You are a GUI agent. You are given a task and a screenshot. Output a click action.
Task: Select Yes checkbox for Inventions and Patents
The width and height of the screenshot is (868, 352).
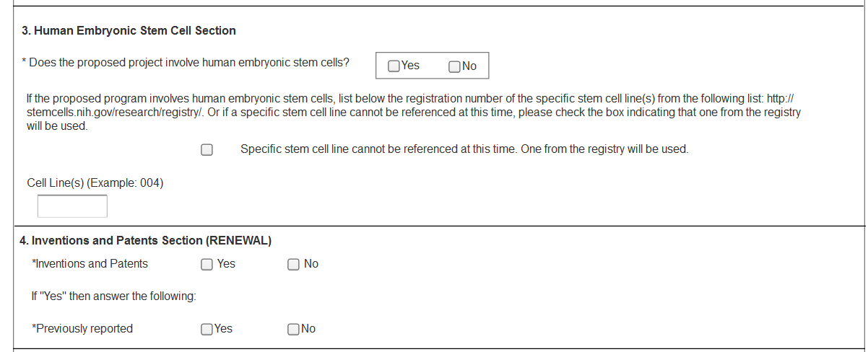point(207,264)
